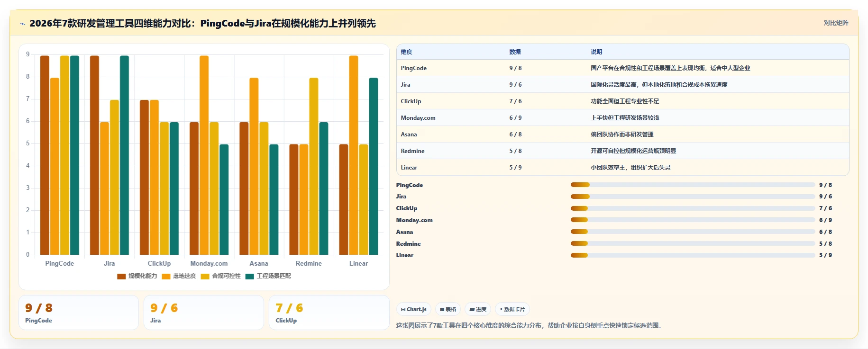Toggle the 落地速度 legend item
The height and width of the screenshot is (349, 868).
179,276
